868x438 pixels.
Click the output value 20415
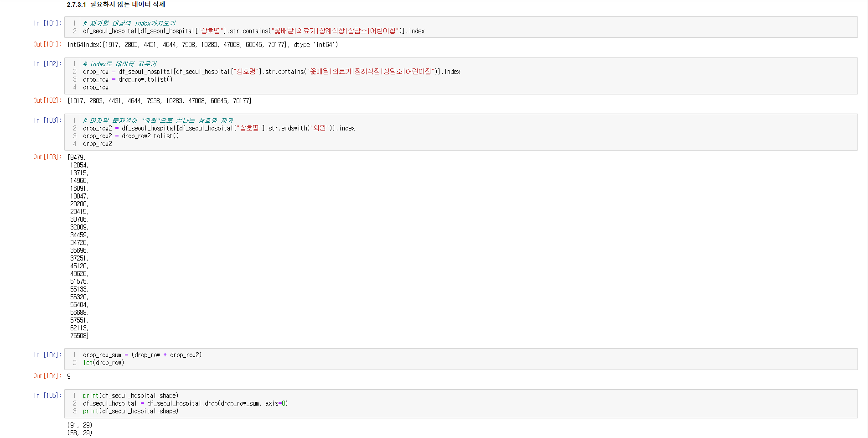click(79, 212)
